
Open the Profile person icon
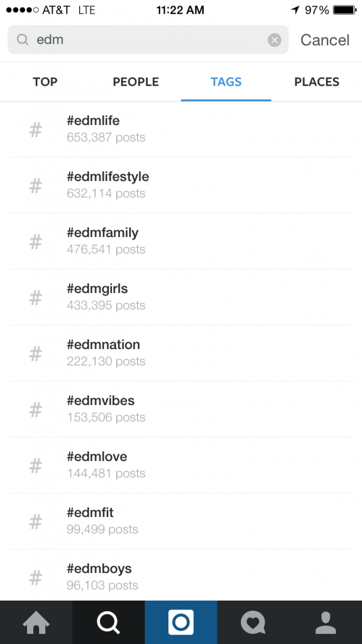[x=326, y=623]
